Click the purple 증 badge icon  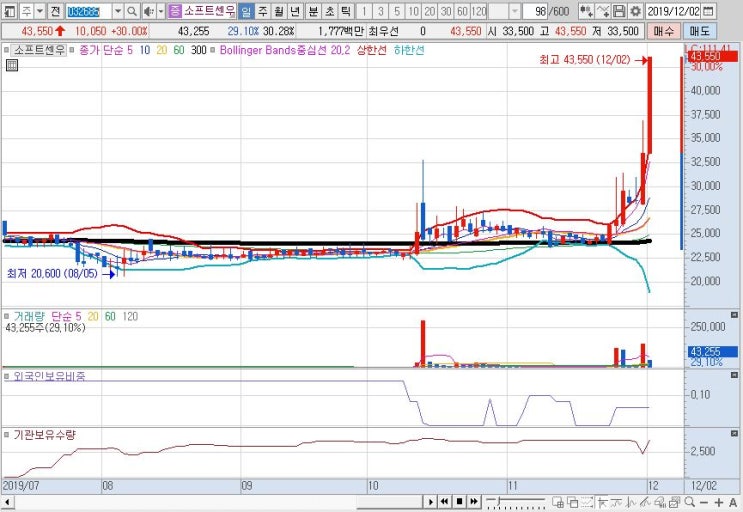(175, 11)
